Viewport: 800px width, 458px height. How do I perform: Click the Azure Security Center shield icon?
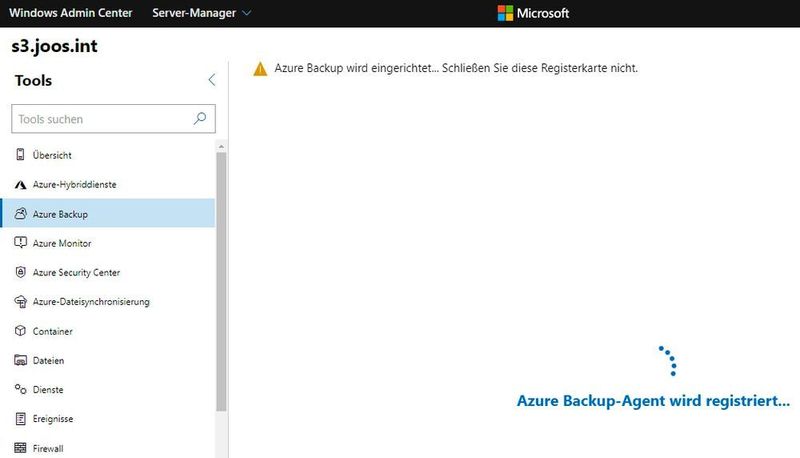(20, 272)
